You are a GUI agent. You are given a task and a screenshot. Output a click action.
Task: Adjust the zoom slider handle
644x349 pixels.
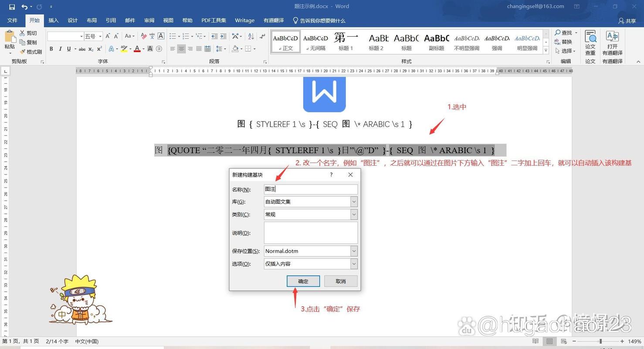tap(600, 341)
